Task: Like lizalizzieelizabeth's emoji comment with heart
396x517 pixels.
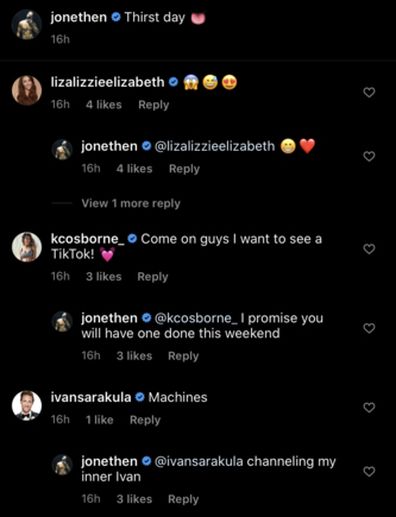Action: (x=369, y=92)
